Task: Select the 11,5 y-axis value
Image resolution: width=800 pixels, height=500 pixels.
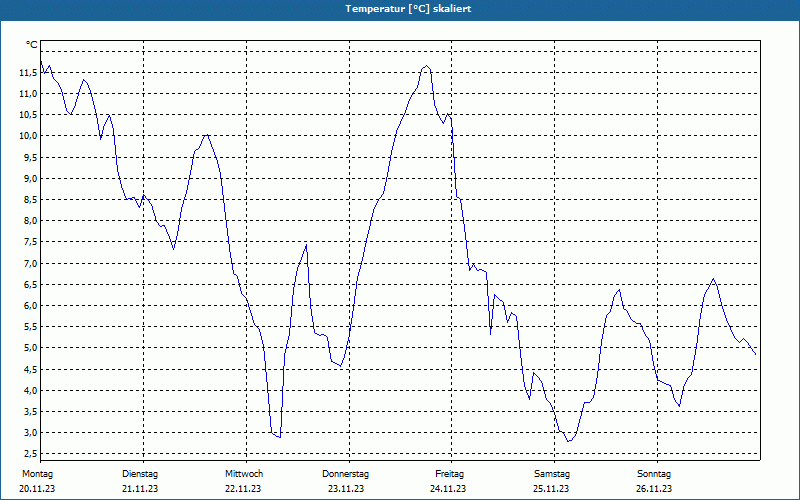Action: (28, 73)
